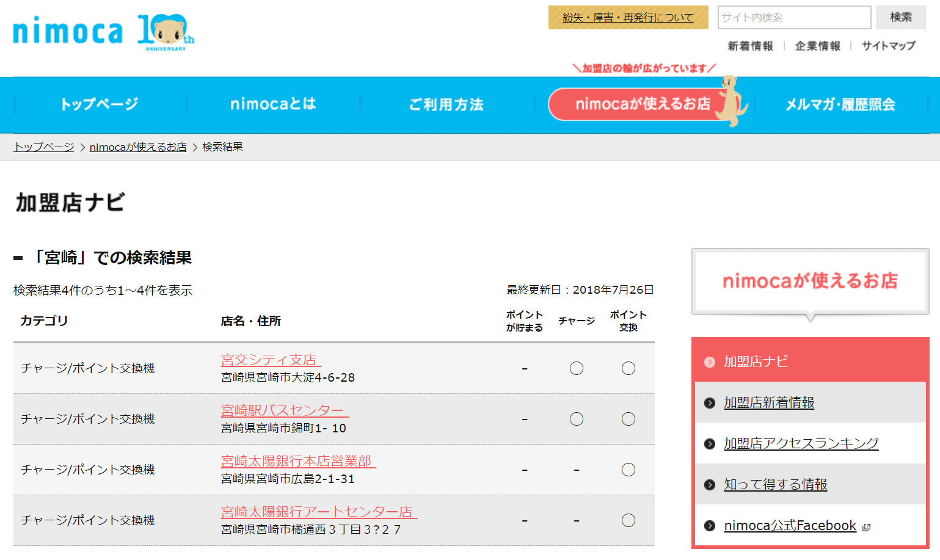Click the external link icon after nimoca公式Facebook
The height and width of the screenshot is (560, 940).
[866, 527]
